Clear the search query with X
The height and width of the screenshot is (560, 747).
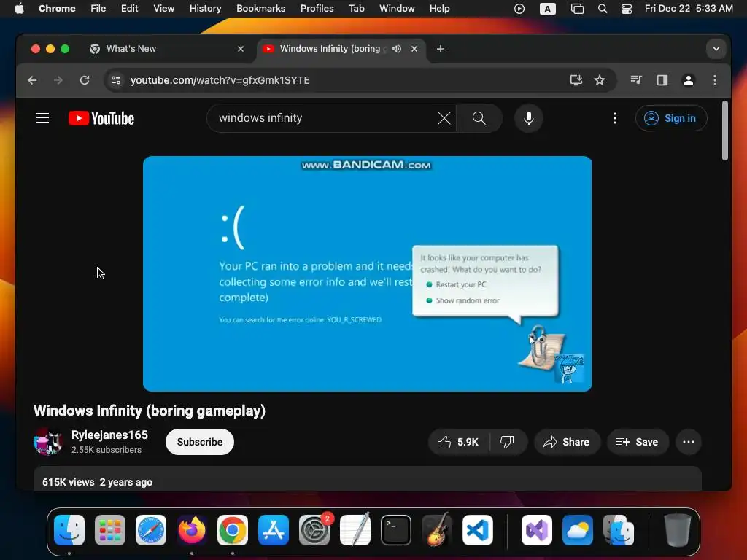444,118
